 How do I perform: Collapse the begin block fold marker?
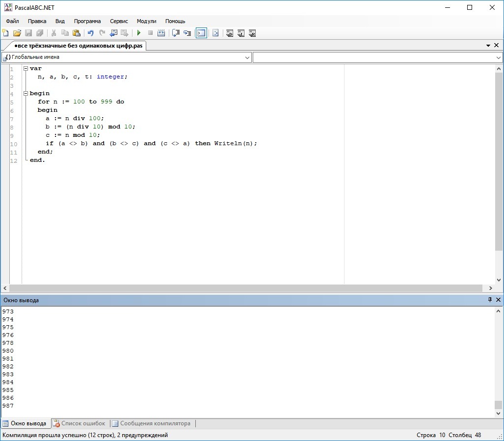pyautogui.click(x=26, y=93)
